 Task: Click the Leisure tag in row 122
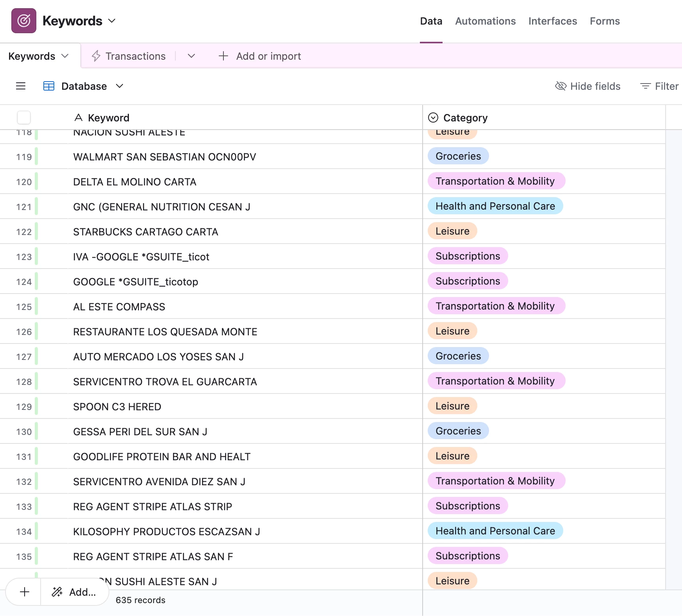coord(452,231)
